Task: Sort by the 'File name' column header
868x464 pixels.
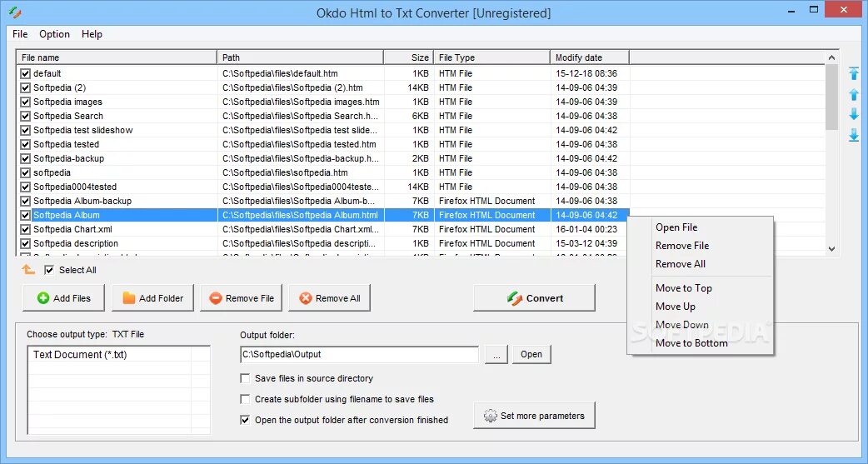Action: (x=117, y=57)
